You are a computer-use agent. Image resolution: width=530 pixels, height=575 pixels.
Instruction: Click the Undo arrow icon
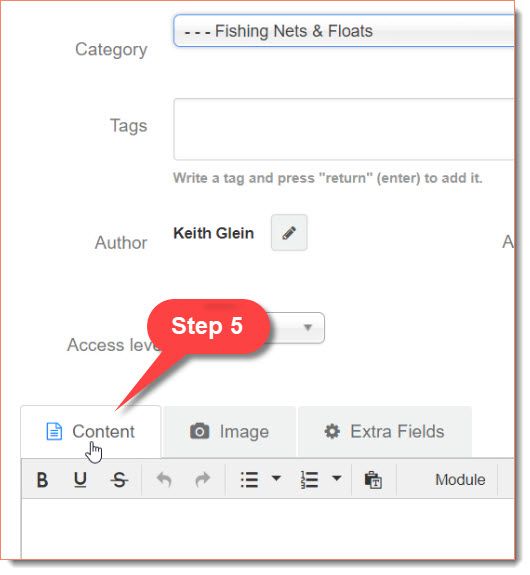pyautogui.click(x=164, y=480)
